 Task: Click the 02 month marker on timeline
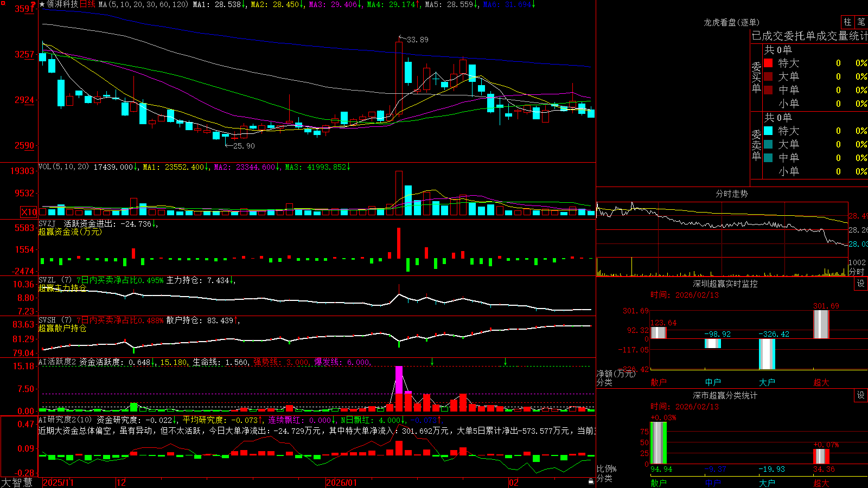[x=513, y=483]
